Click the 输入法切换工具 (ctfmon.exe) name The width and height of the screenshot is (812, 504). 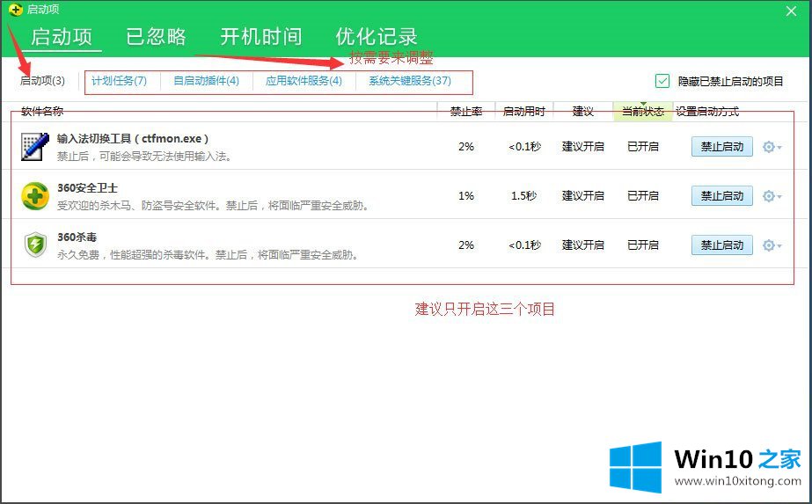point(133,139)
